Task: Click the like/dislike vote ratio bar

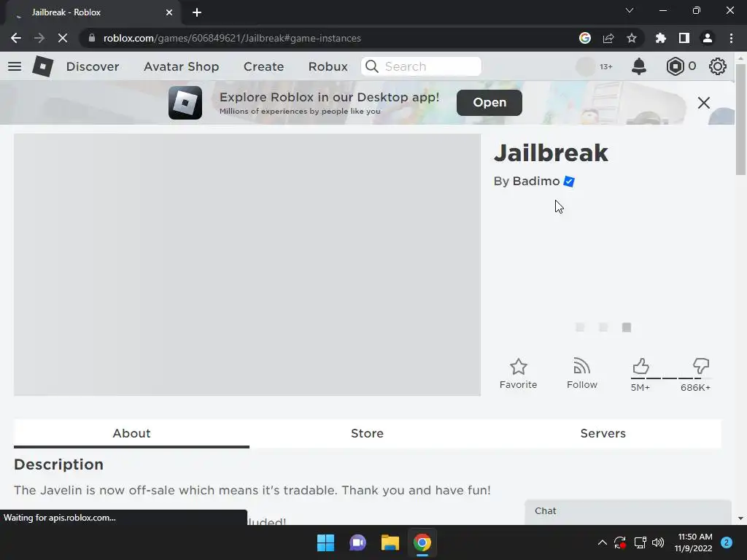Action: (x=671, y=378)
